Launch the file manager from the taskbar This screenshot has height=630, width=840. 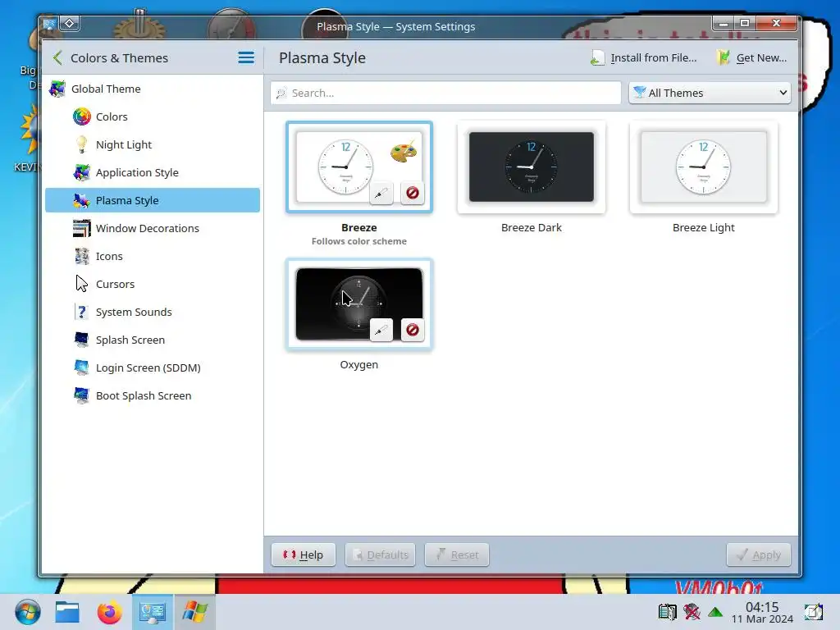click(x=67, y=612)
